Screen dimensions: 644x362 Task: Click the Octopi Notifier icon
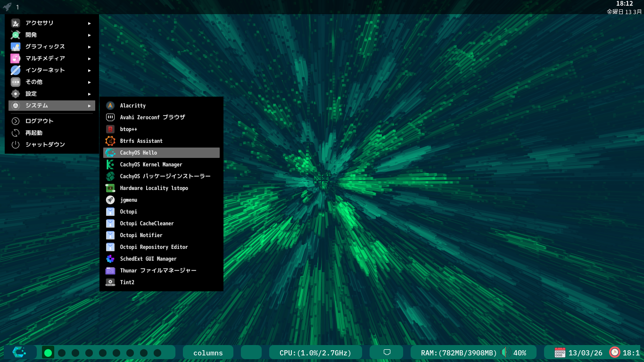(110, 235)
